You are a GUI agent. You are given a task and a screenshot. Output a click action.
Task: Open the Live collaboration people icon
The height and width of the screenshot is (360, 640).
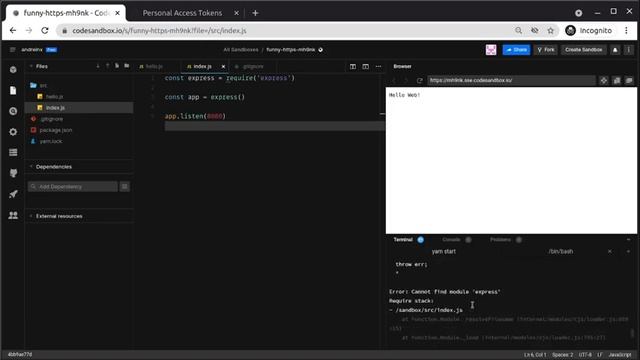pos(13,215)
